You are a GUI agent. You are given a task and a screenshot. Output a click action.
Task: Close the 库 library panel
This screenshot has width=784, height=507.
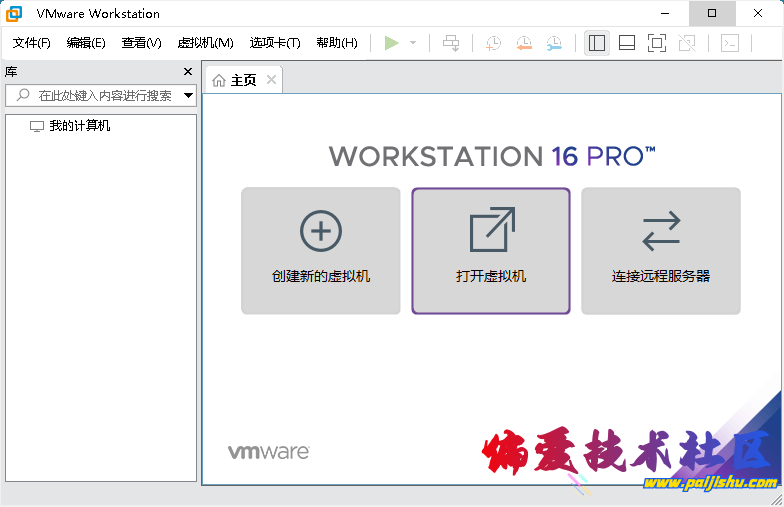[188, 72]
